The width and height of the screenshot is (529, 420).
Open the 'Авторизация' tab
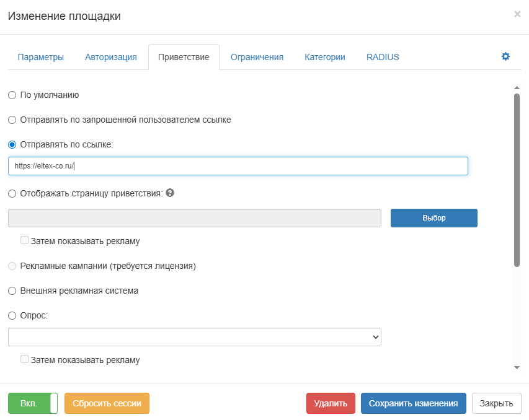(x=111, y=57)
